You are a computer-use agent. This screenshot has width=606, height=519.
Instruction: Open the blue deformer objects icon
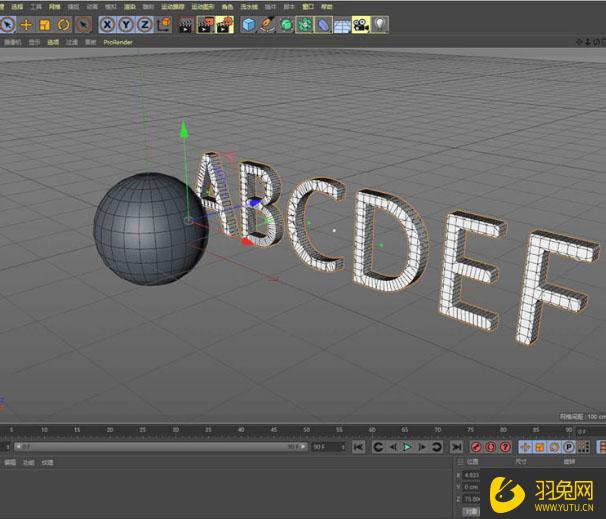coord(323,25)
